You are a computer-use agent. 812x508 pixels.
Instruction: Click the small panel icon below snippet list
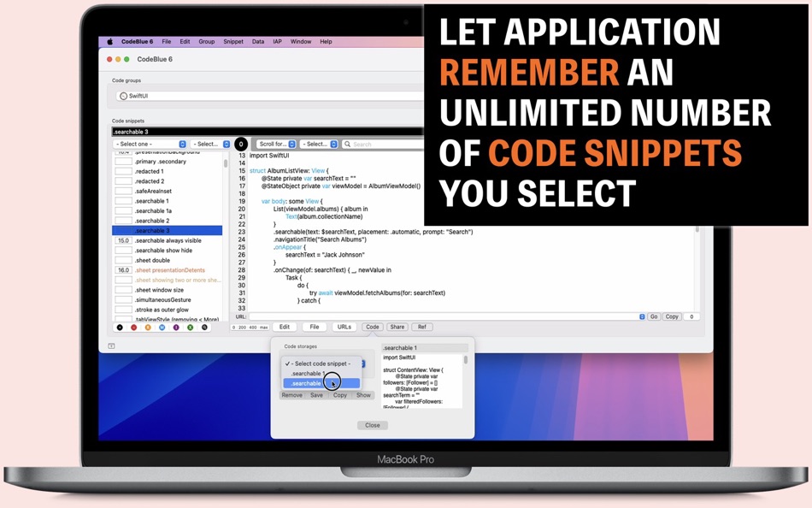click(111, 346)
